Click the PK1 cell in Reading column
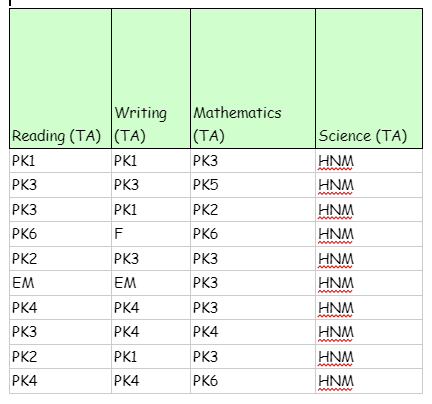This screenshot has width=432, height=404. tap(60, 161)
